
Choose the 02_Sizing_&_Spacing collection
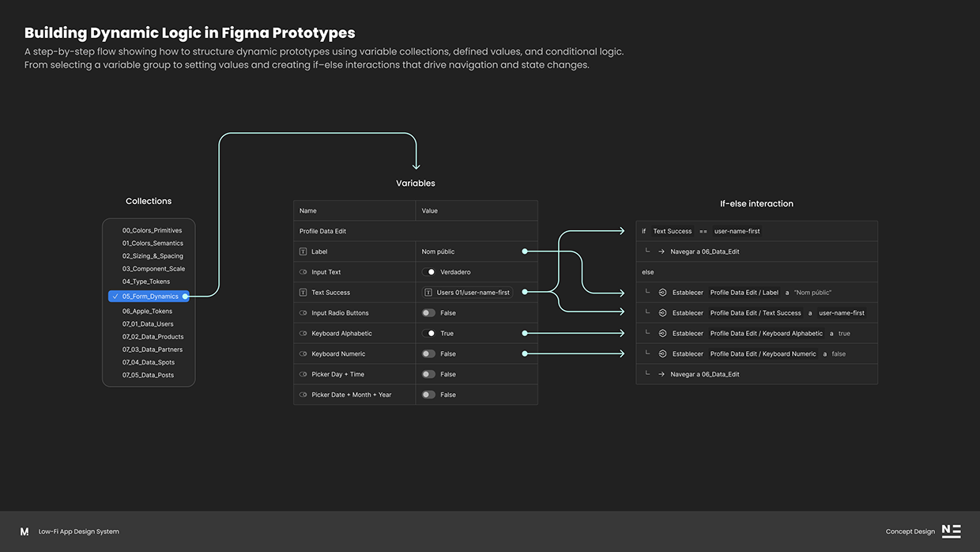153,256
